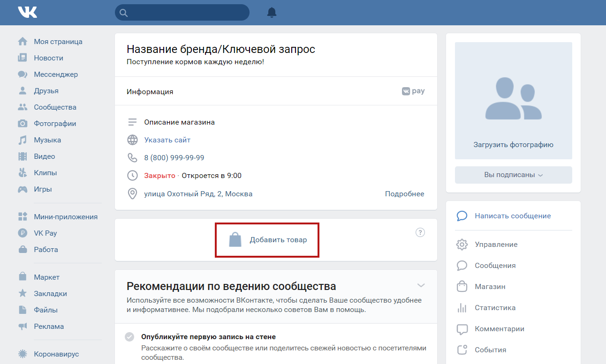Viewport: 606px width, 364px height.
Task: Click Описание магазина text
Action: tap(180, 122)
